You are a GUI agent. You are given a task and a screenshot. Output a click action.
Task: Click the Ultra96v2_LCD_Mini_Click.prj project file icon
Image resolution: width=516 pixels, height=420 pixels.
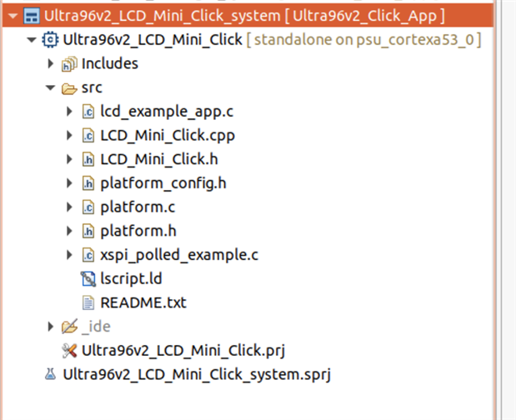click(69, 350)
